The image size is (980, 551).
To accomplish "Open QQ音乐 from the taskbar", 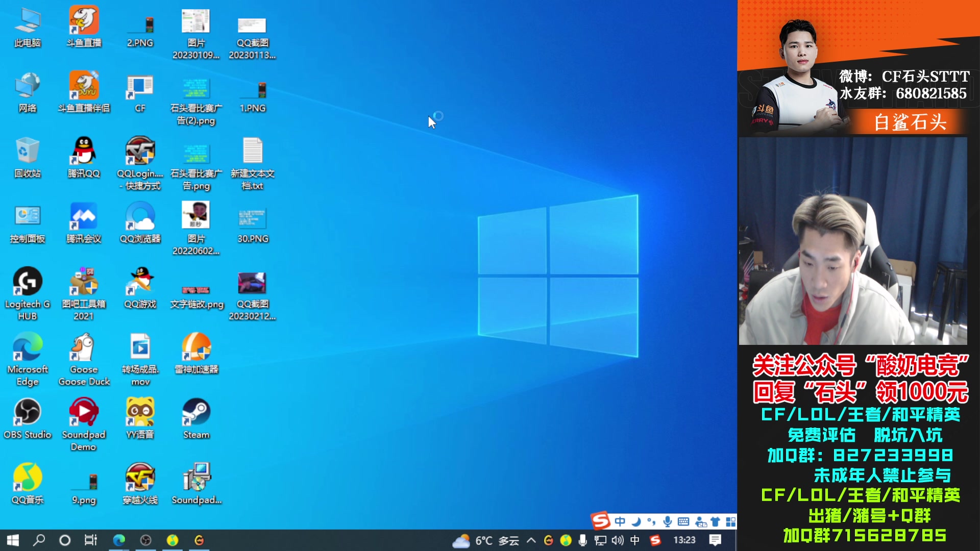I will click(173, 540).
